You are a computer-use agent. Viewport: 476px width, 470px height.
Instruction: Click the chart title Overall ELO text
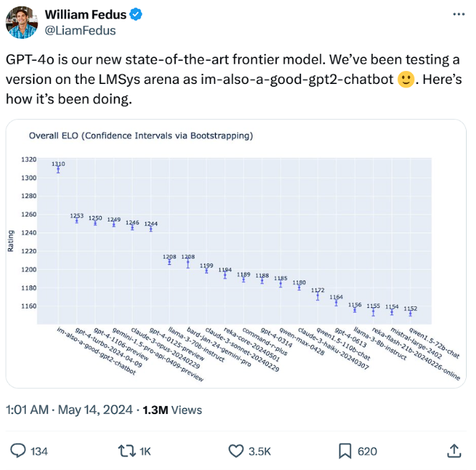coord(141,135)
